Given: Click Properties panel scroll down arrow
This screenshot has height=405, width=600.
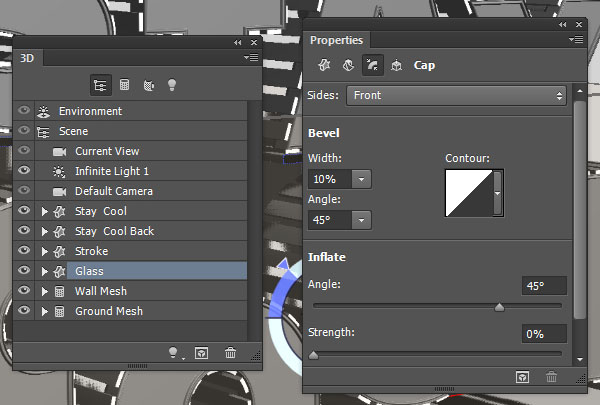Looking at the screenshot, I should 580,359.
